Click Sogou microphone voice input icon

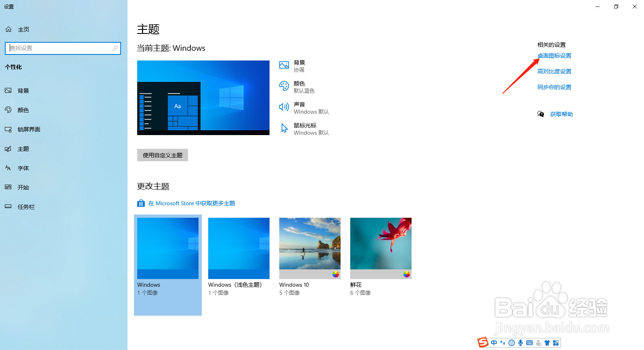click(x=521, y=343)
